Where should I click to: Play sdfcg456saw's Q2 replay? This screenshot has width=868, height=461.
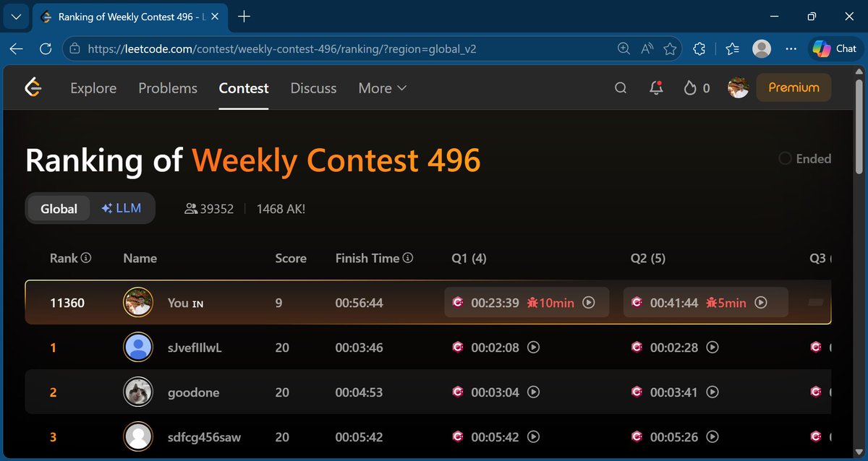pyautogui.click(x=712, y=437)
